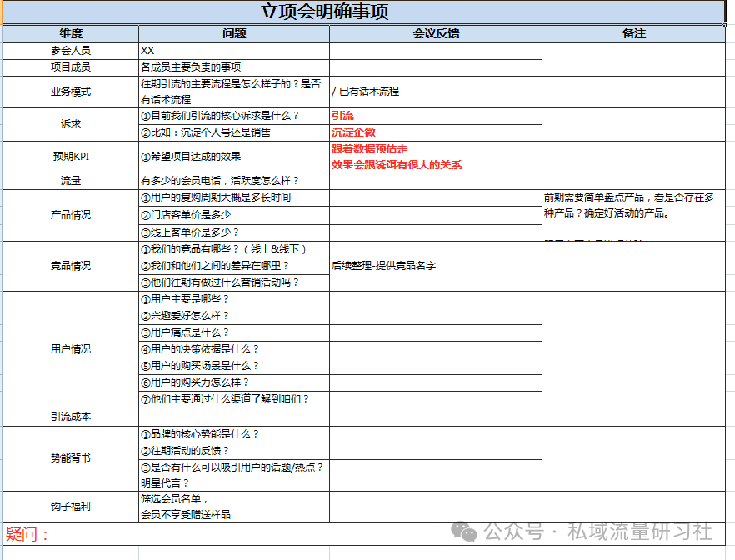Select the red 疑问： row
This screenshot has height=560, width=735.
(363, 534)
